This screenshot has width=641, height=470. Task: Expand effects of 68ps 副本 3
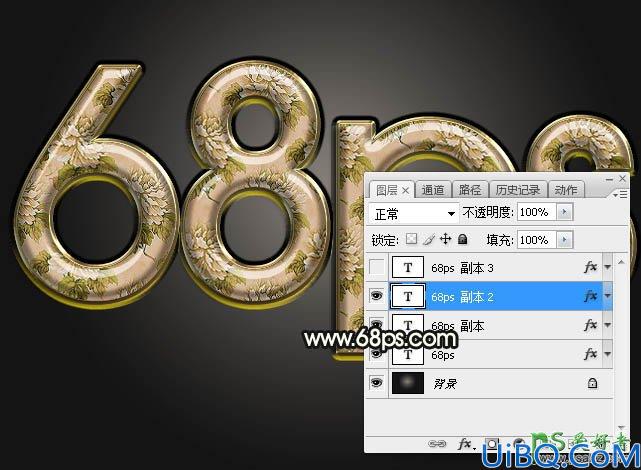tap(607, 267)
